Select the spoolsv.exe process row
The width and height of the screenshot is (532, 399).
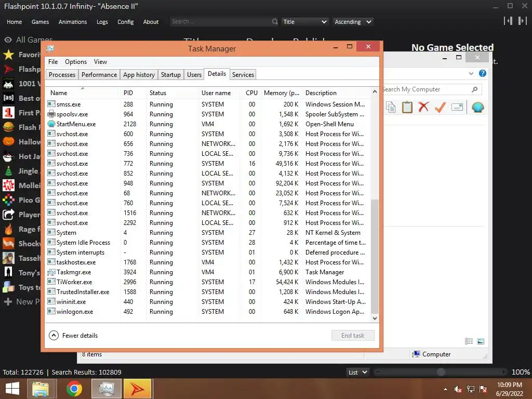(x=208, y=114)
